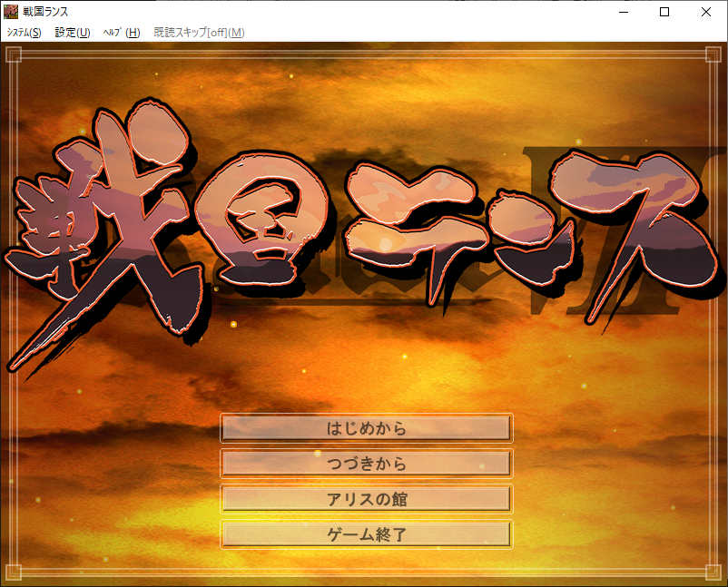Close the 戦国ランス window
The height and width of the screenshot is (587, 728).
click(706, 12)
